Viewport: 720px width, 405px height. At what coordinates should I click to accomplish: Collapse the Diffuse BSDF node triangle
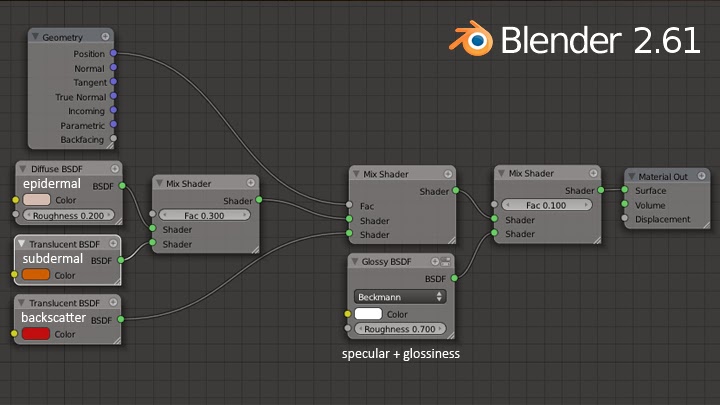pos(22,169)
